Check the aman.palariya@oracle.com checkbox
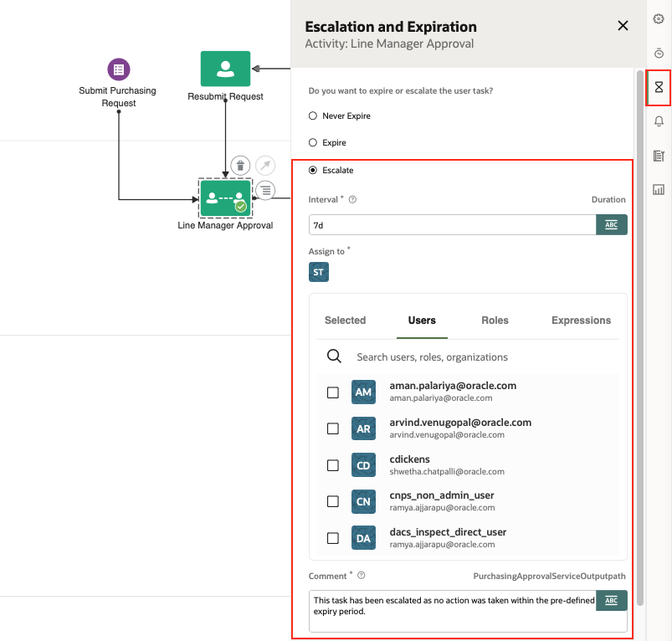672x641 pixels. coord(333,392)
